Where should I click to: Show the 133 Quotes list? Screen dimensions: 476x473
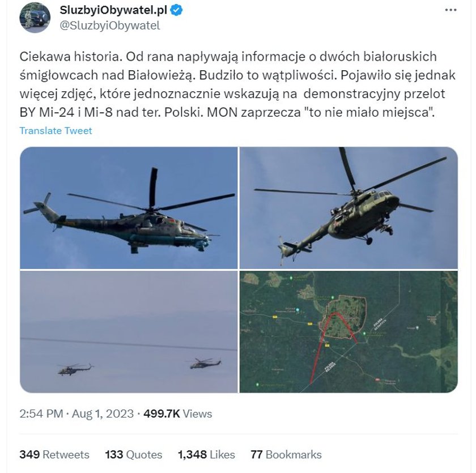pyautogui.click(x=134, y=454)
